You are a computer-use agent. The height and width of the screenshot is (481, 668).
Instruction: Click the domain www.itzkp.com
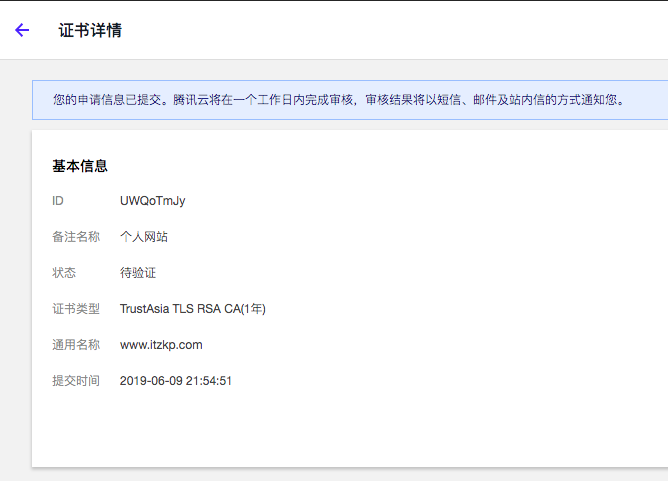click(x=161, y=345)
